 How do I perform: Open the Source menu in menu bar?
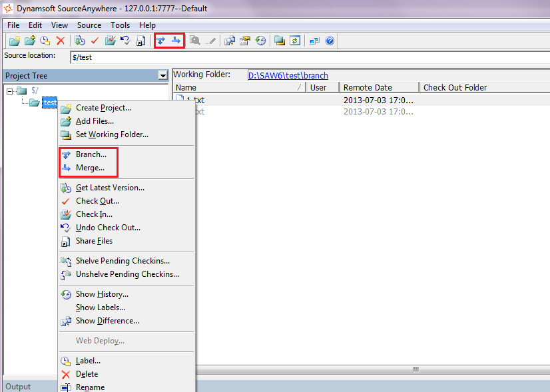point(89,25)
